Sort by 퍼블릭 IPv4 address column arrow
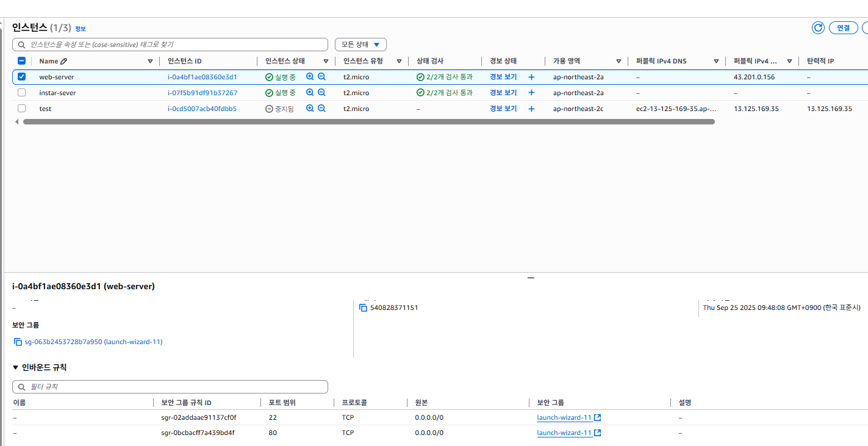Screen dimensions: 868x446 789,61
